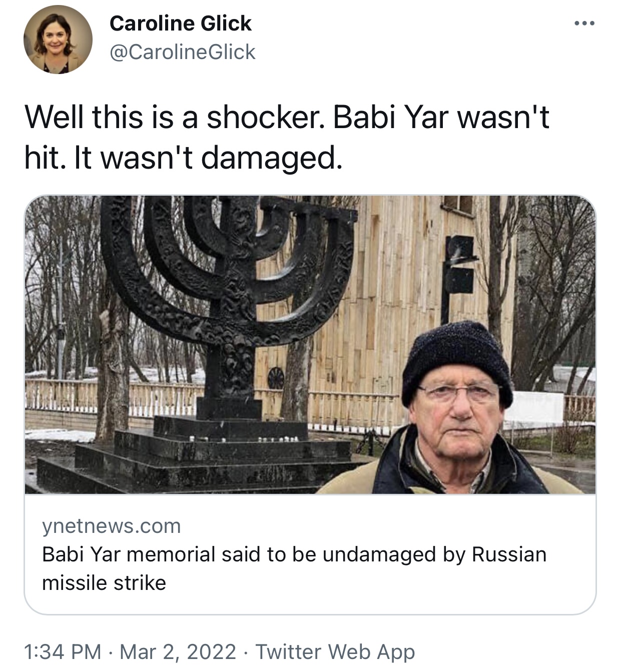Viewport: 621px width, 672px height.
Task: Open the "Babi Yar memorial said to be undamaged" headline
Action: tap(294, 554)
